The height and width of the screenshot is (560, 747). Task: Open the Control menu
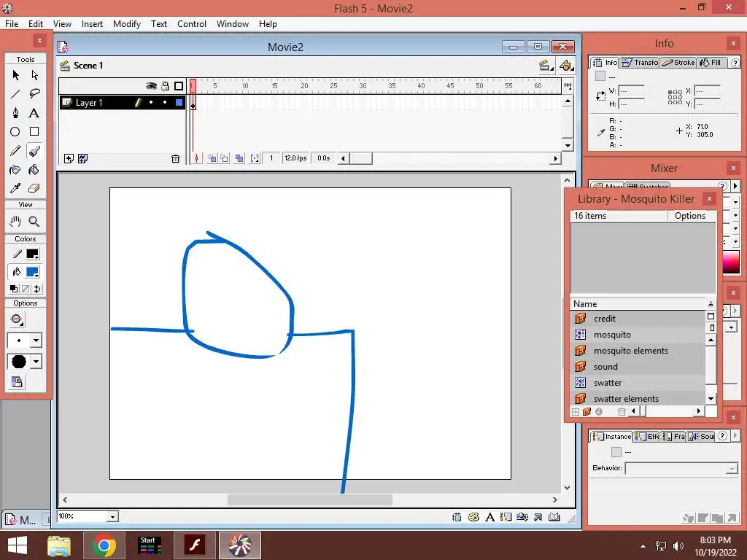[x=192, y=24]
